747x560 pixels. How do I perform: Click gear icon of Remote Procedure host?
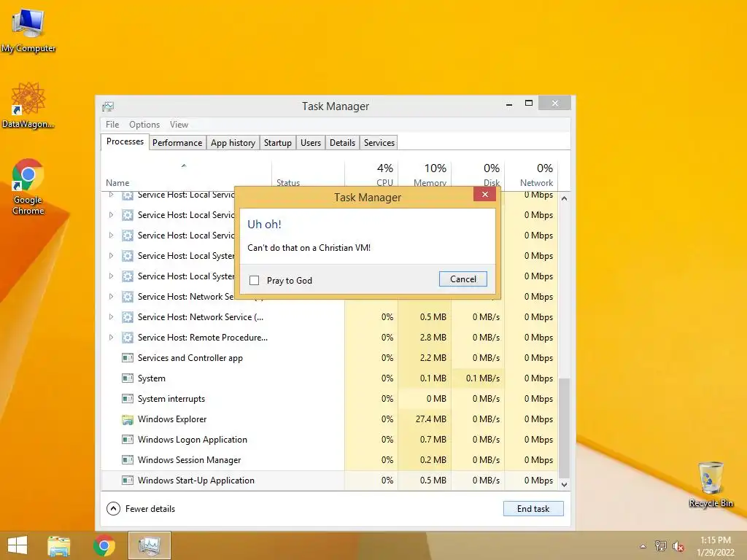tap(127, 338)
